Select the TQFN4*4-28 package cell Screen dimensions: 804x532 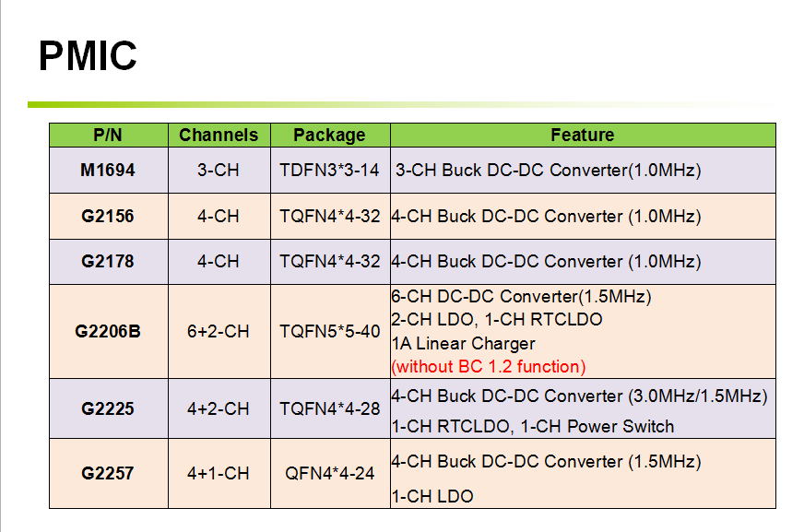(330, 409)
